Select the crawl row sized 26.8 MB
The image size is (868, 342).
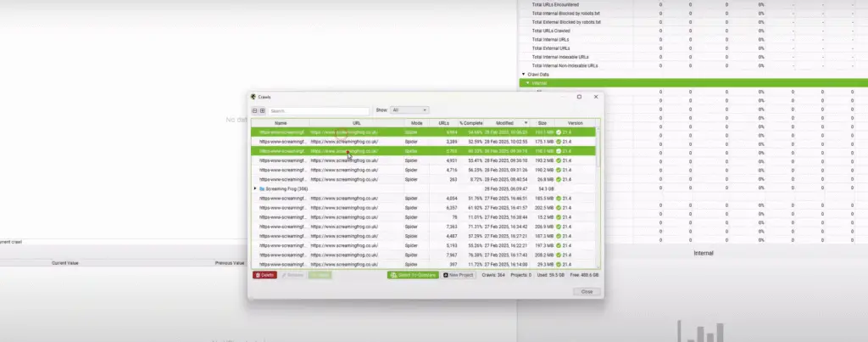pos(424,180)
